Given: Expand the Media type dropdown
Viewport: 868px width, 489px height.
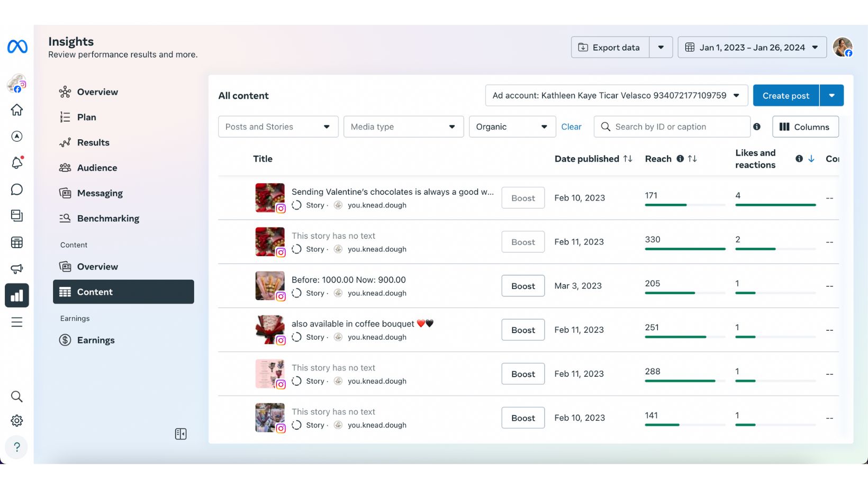Looking at the screenshot, I should coord(403,127).
